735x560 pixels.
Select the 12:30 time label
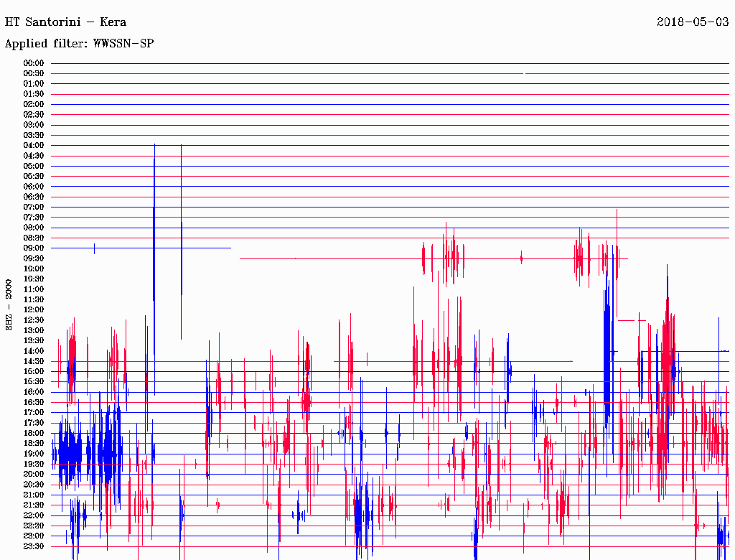[x=34, y=320]
